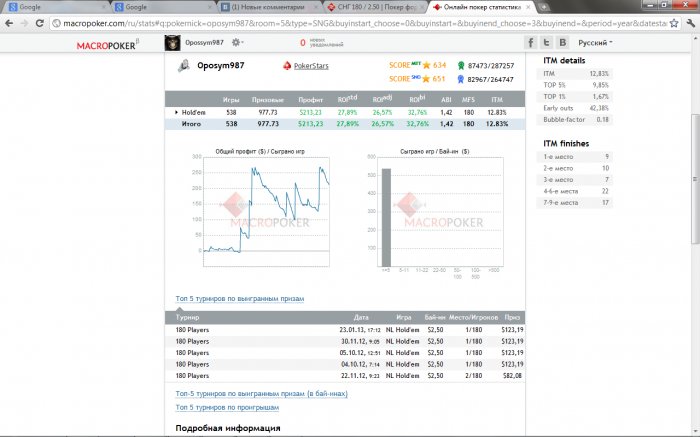Screen dimensions: 700x437
Task: Select the 180 Players tournament dated 04.10.12
Action: click(x=345, y=364)
